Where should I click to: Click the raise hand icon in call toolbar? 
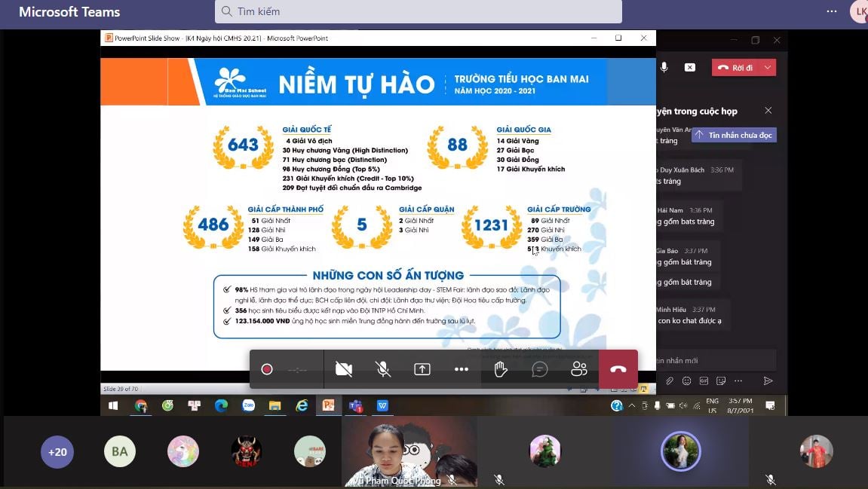(x=500, y=369)
